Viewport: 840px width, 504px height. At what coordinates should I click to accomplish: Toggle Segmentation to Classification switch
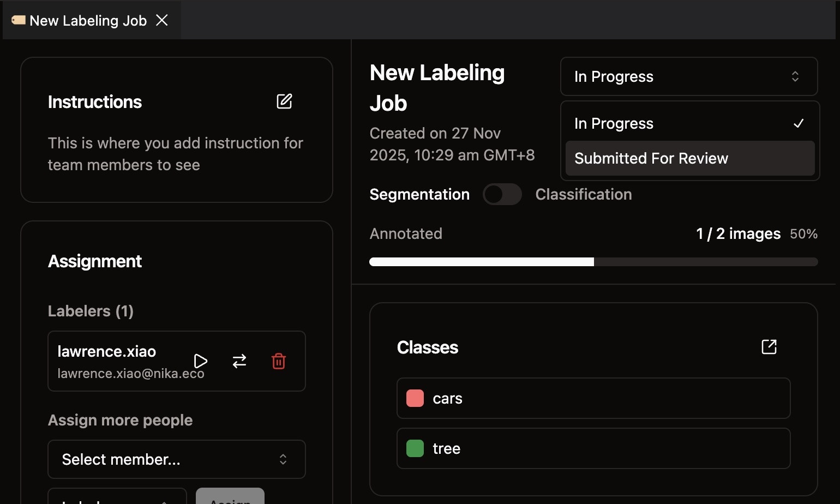(x=502, y=194)
